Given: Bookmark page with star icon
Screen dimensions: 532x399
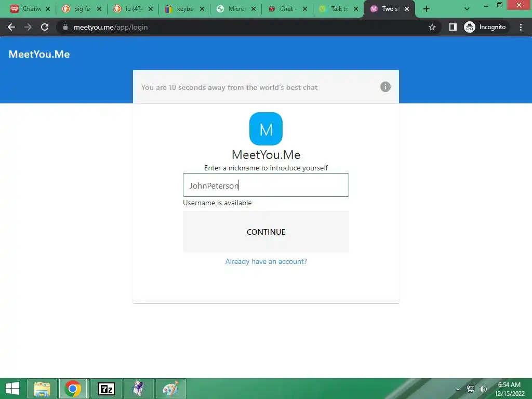Looking at the screenshot, I should click(x=432, y=27).
